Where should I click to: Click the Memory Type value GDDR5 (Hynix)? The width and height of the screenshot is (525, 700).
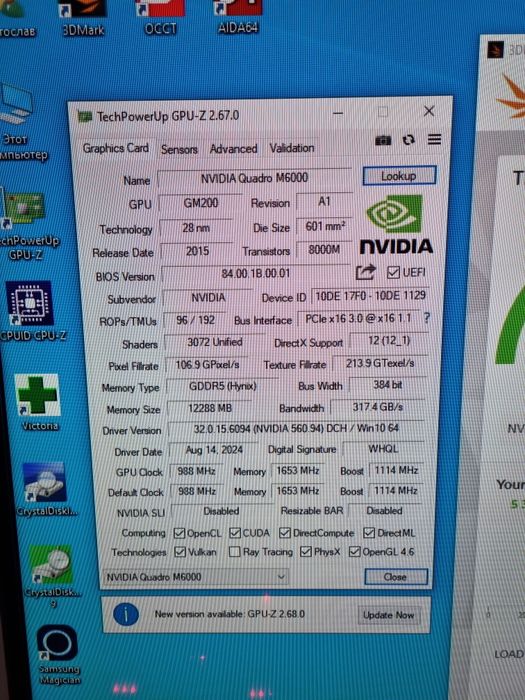(222, 386)
